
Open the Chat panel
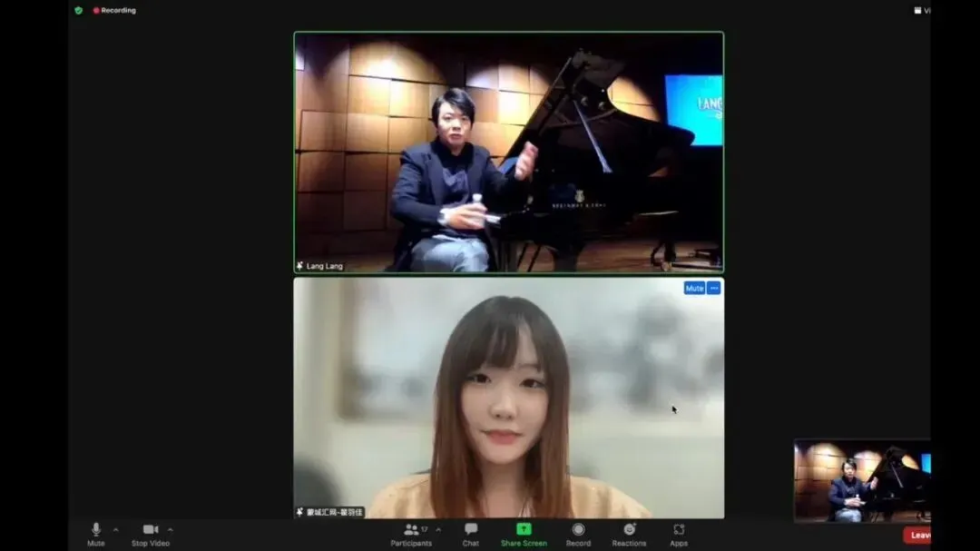pyautogui.click(x=471, y=531)
